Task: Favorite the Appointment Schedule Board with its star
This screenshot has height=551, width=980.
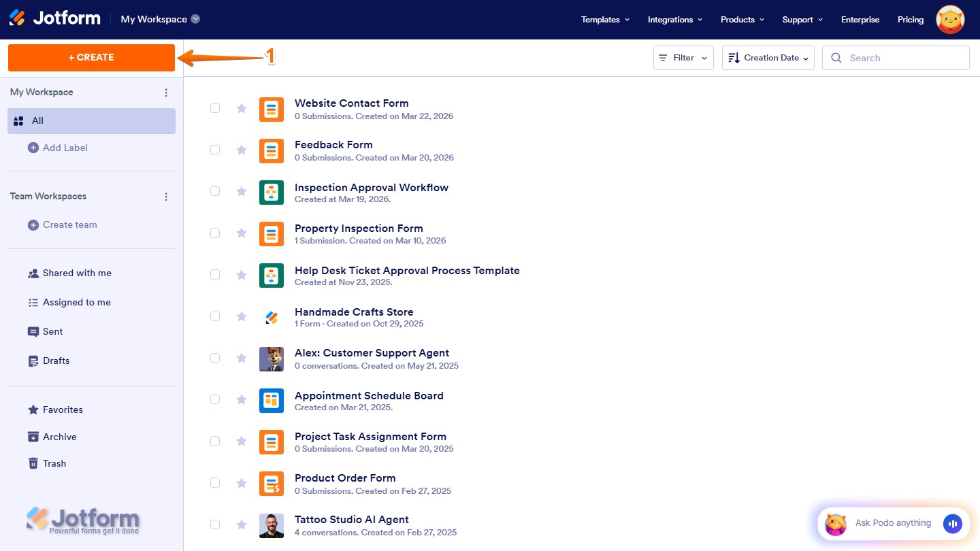Action: pos(242,400)
